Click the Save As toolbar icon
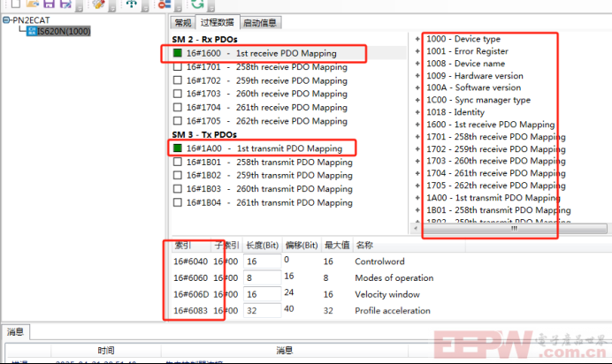Viewport: 612px width, 364px height. tap(65, 4)
